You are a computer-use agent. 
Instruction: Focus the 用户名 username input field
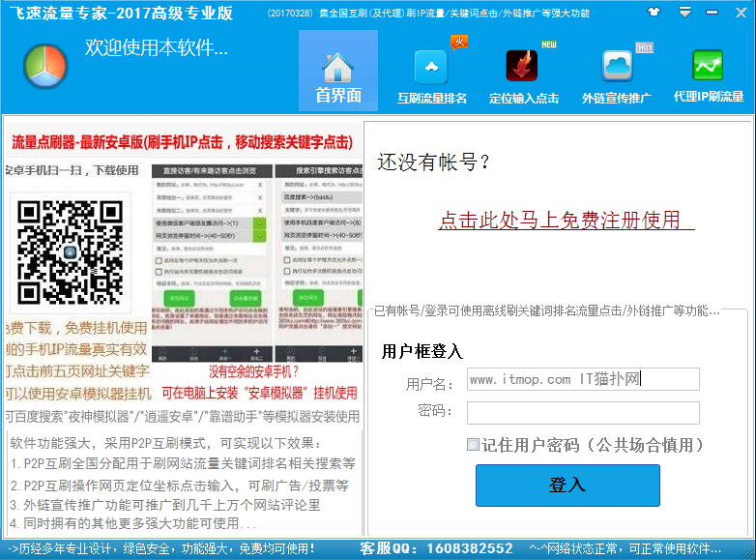click(x=582, y=379)
